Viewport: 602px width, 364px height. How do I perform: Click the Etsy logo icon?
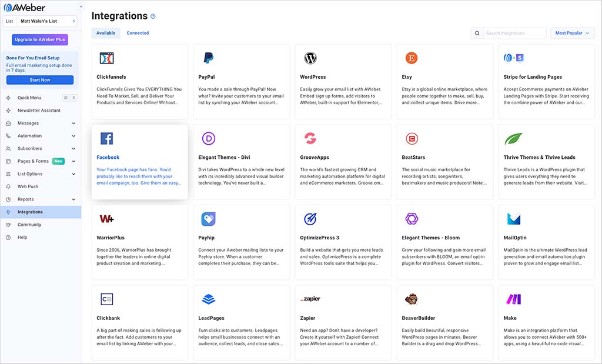[412, 58]
